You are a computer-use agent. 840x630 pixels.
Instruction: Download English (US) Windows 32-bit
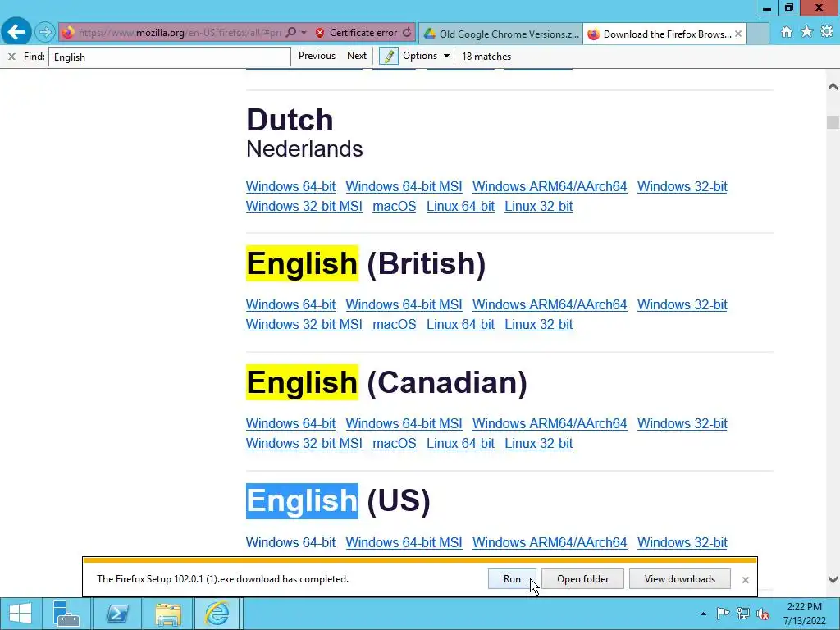point(682,542)
